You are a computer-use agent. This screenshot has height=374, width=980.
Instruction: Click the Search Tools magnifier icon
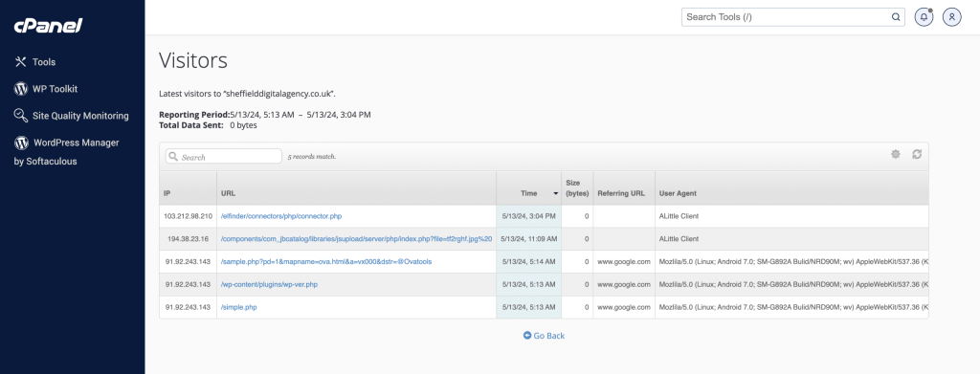pos(896,17)
